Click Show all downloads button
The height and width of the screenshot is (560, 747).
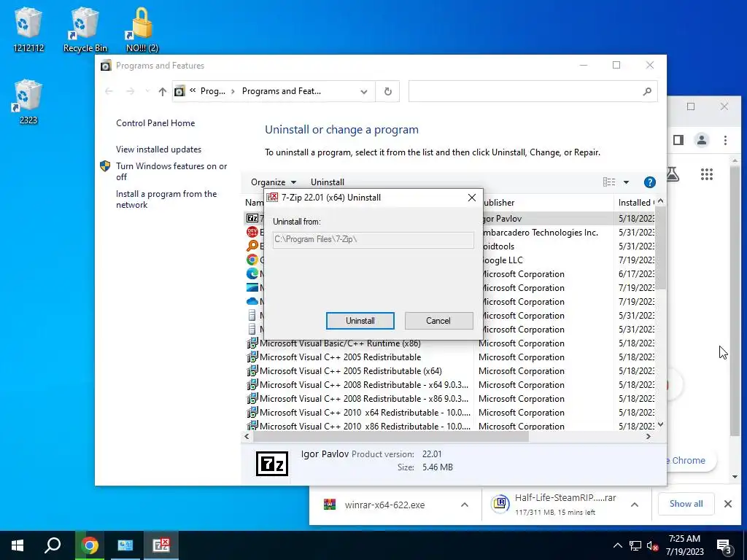[x=686, y=504]
